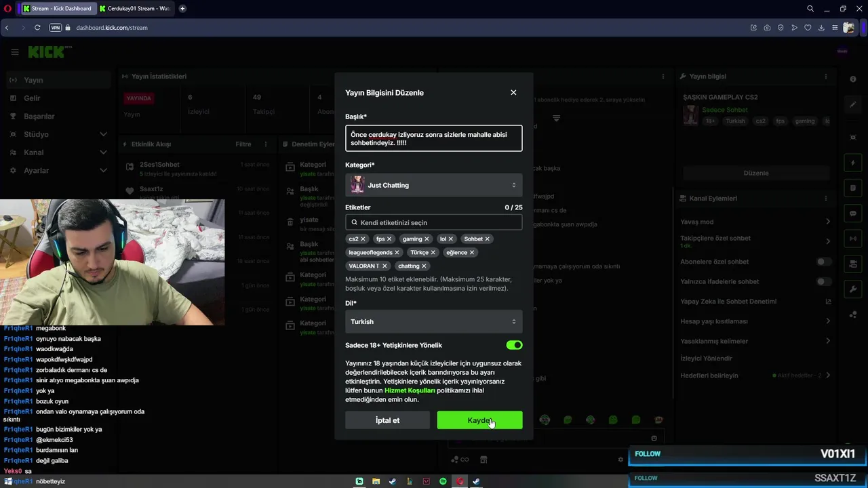Click the Kendi etiketinizi seçin tag search
Image resolution: width=868 pixels, height=488 pixels.
pos(434,222)
